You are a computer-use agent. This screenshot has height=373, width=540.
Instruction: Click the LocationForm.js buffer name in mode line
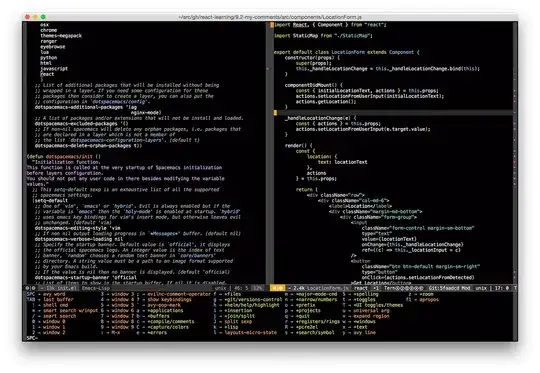point(328,288)
